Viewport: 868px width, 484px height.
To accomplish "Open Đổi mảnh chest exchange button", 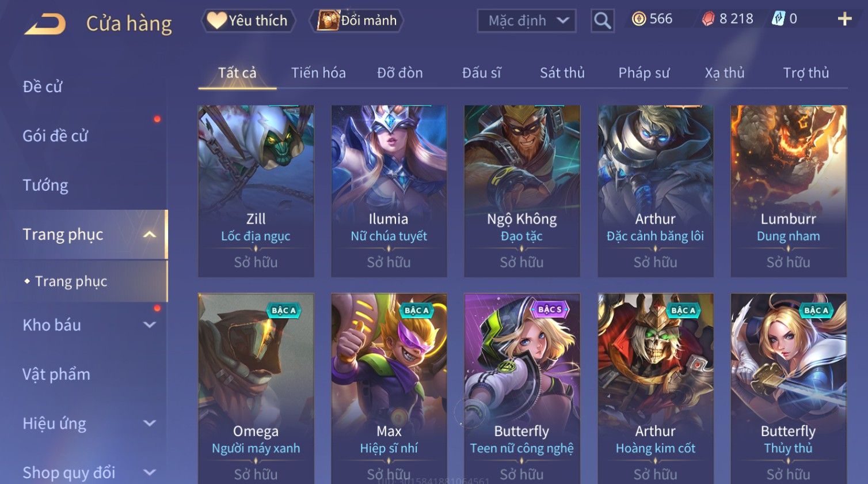I will point(357,21).
